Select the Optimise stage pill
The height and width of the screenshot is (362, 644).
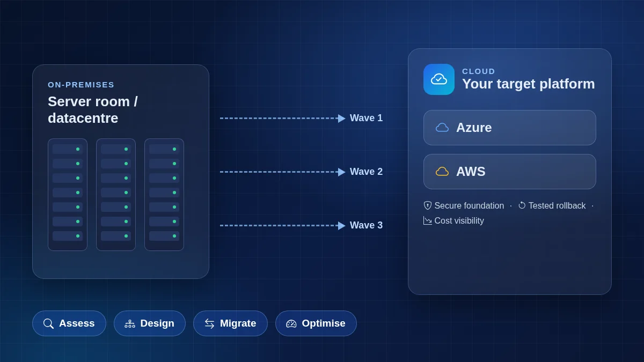click(x=316, y=323)
